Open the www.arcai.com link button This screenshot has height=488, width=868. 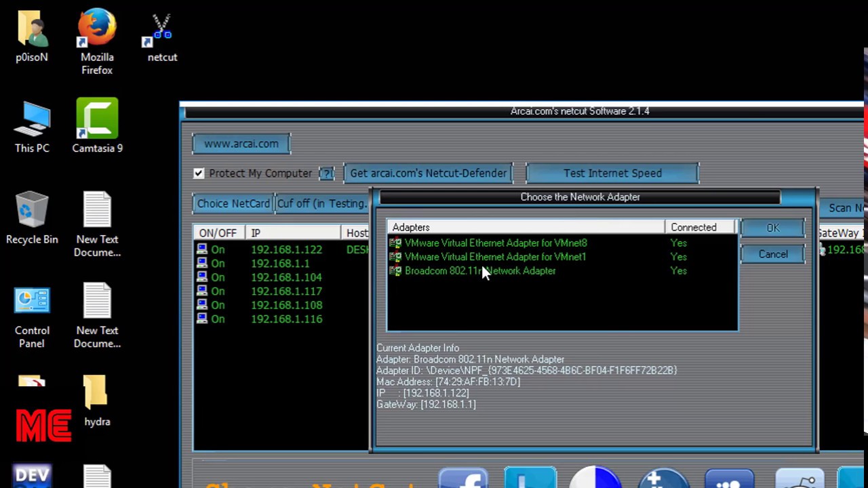pos(241,144)
